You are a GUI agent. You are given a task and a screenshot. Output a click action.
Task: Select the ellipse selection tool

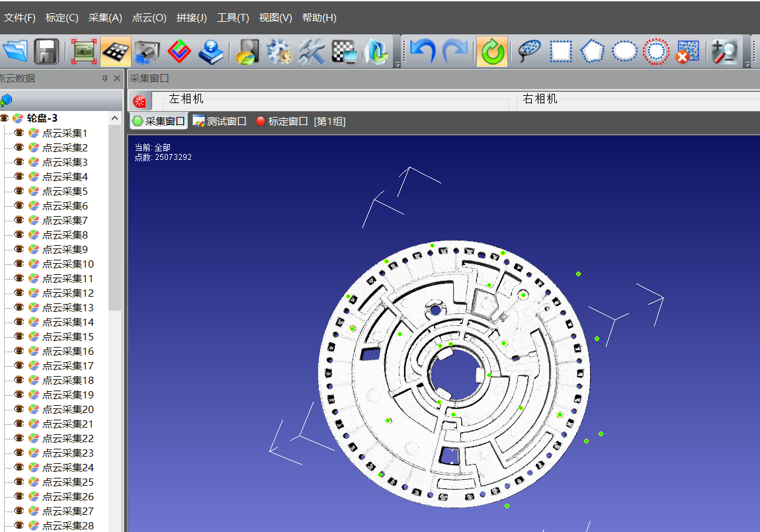pos(624,52)
